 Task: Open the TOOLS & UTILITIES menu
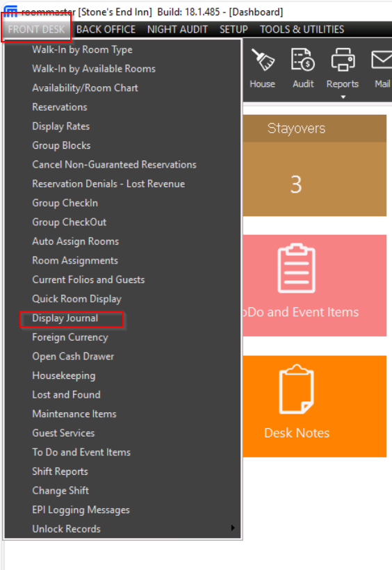pos(302,29)
